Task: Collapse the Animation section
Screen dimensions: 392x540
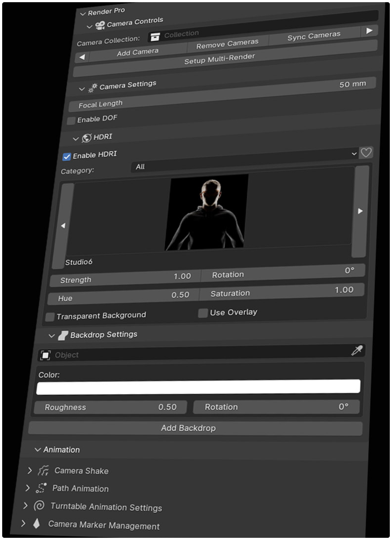Action: (x=38, y=450)
